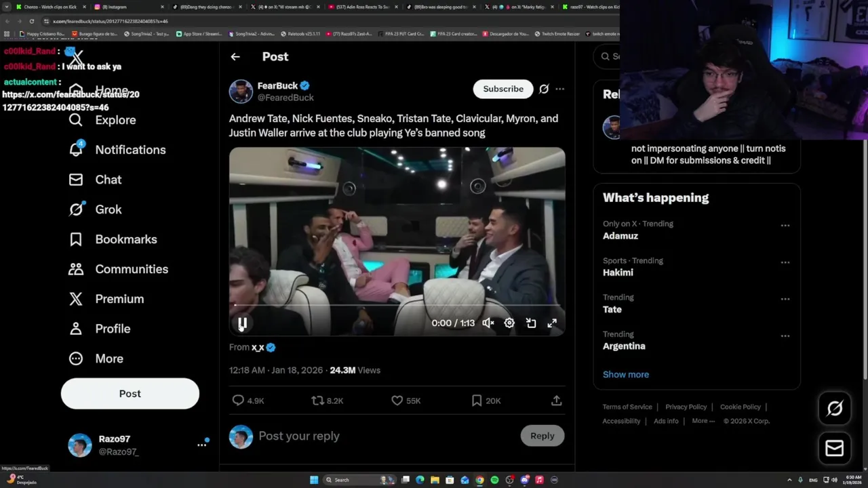Open Razo97 account switcher dots
This screenshot has width=868, height=488.
tap(201, 445)
